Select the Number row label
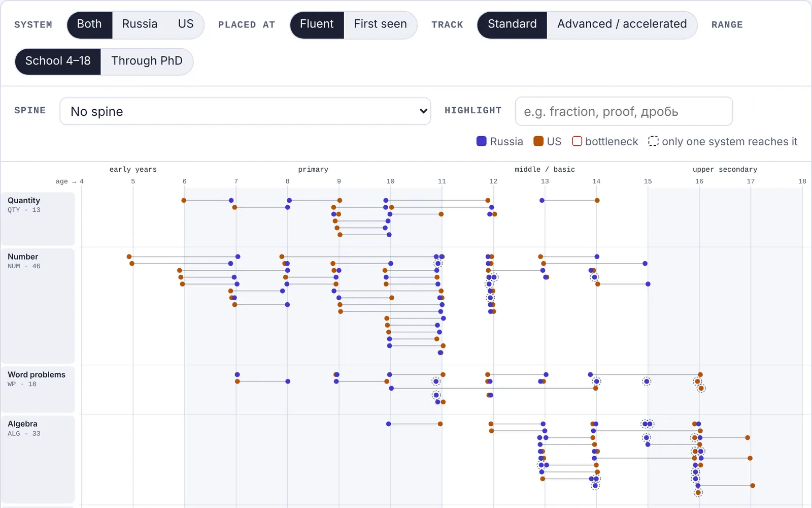Viewport: 812px width, 508px height. [38, 306]
